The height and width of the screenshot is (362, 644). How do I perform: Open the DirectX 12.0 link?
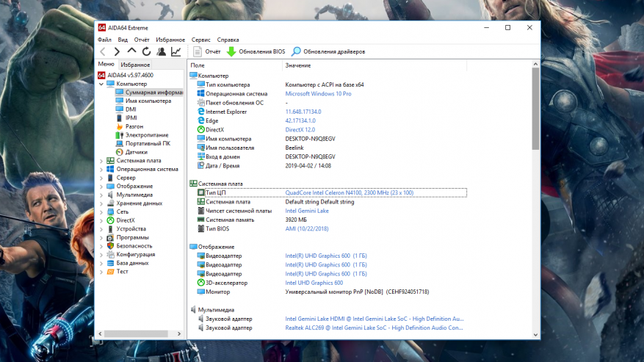(300, 130)
